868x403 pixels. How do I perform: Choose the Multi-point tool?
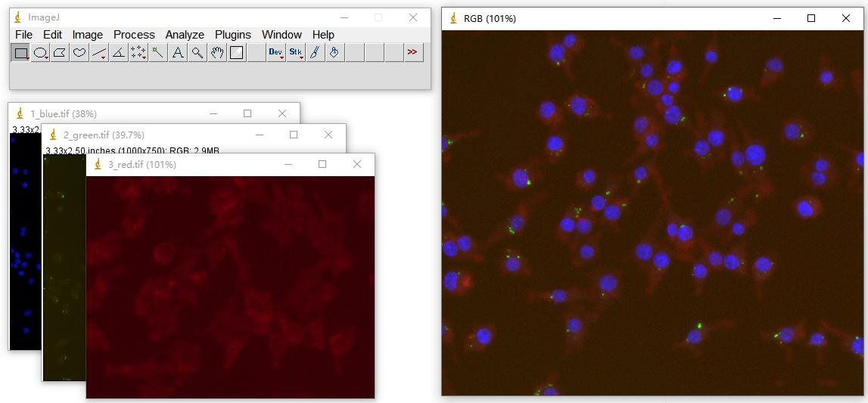[x=138, y=52]
